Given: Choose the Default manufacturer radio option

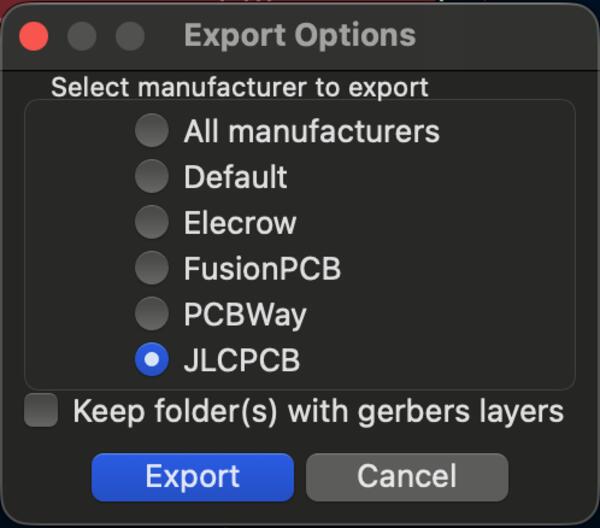Looking at the screenshot, I should tap(152, 177).
